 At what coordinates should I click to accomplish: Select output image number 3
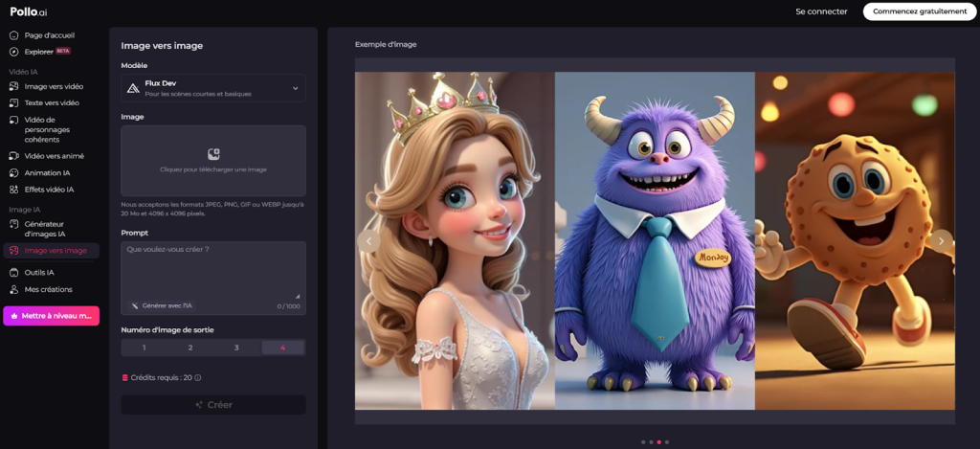pos(236,348)
